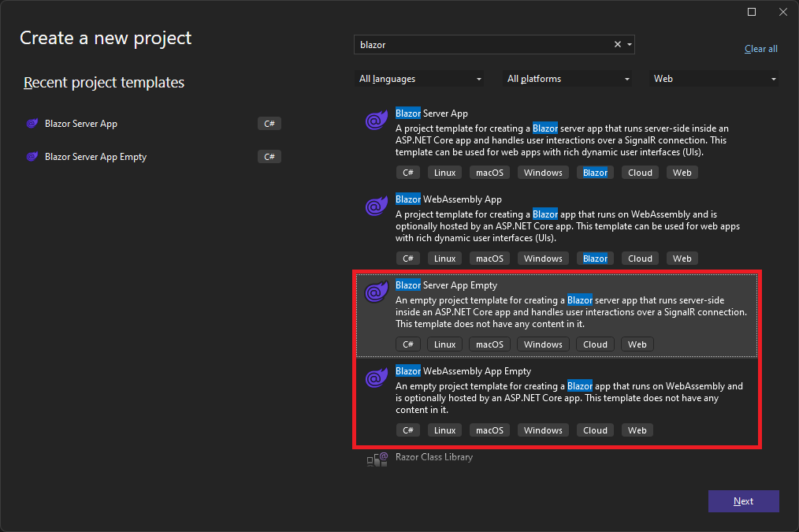Click the Blazor Server App description text
Viewport: 799px width, 532px height.
[562, 140]
